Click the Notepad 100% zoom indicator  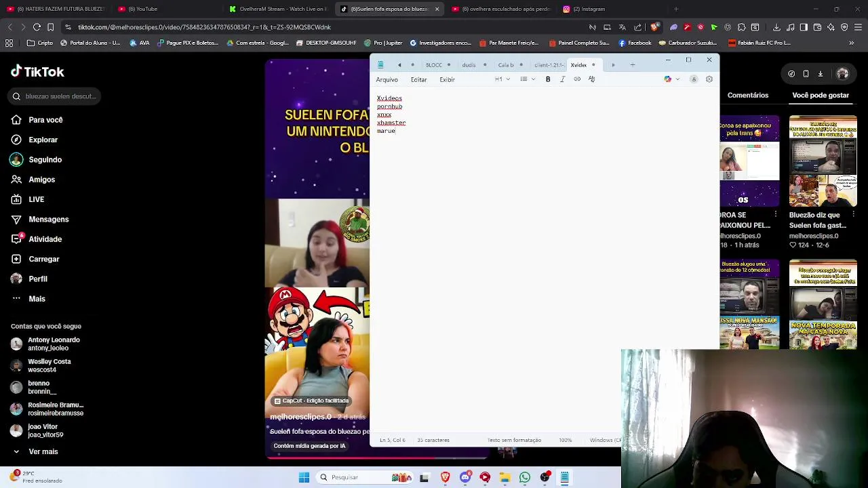coord(565,441)
